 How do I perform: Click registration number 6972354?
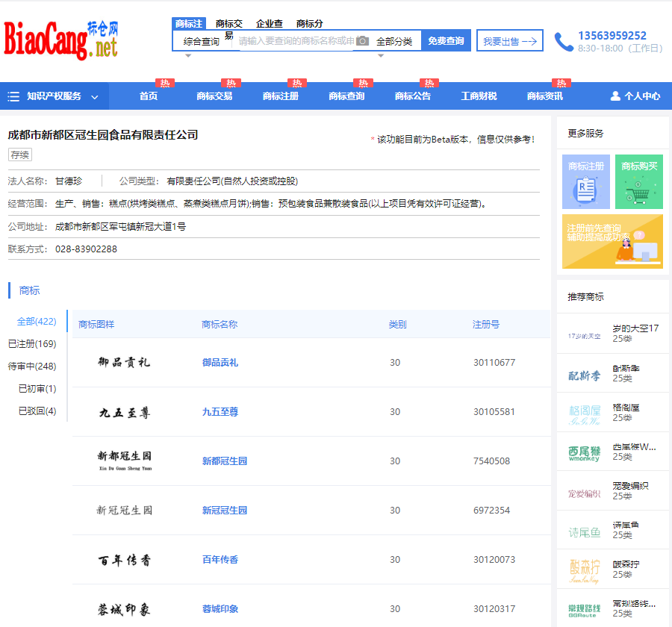coord(491,511)
